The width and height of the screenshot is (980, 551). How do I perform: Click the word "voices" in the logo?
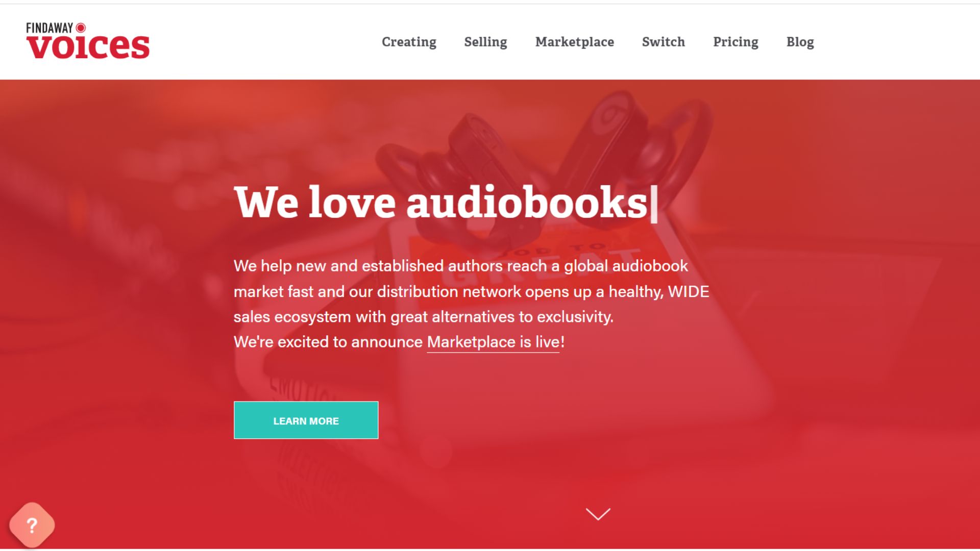(x=88, y=47)
